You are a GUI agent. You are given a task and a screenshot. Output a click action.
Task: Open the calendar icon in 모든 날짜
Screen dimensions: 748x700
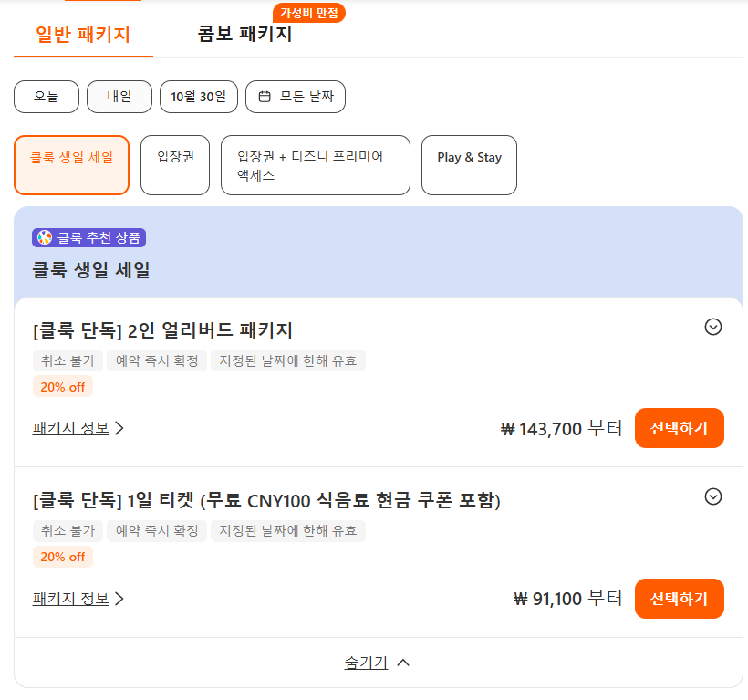click(x=265, y=97)
